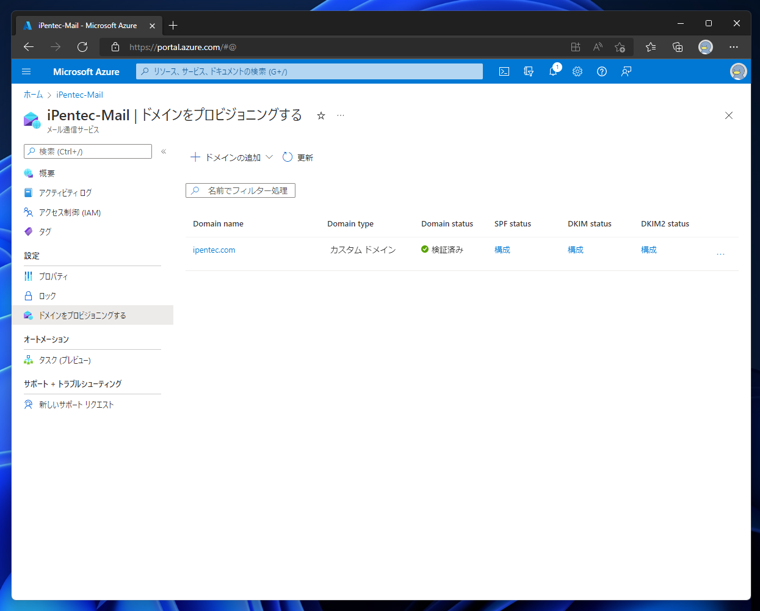
Task: Select ドメインをプロビジョニングする menu item
Action: click(92, 315)
